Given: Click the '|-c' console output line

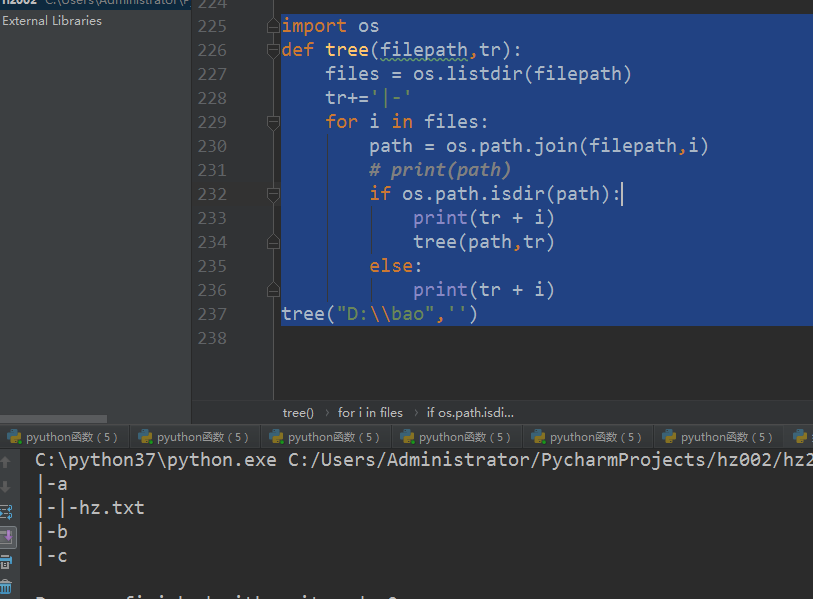Looking at the screenshot, I should click(x=52, y=556).
